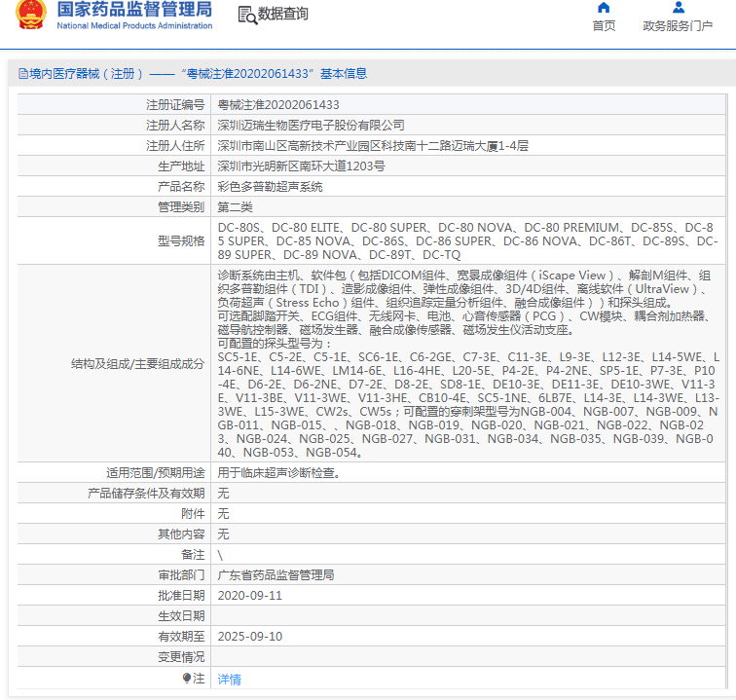Select 无 value in 产品储存条件及有效期 row
Viewport: 736px width, 700px height.
pyautogui.click(x=223, y=494)
